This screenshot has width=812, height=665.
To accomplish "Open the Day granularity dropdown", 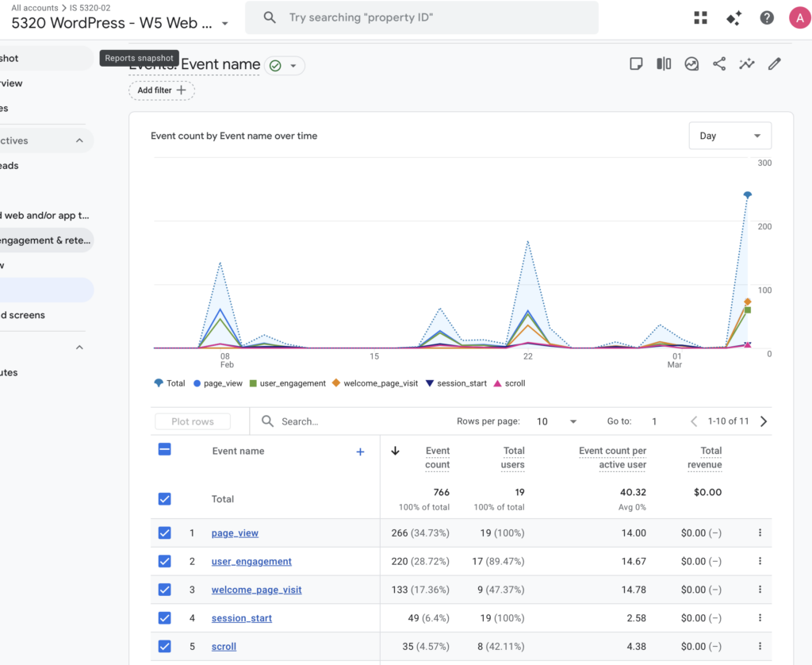I will click(730, 136).
